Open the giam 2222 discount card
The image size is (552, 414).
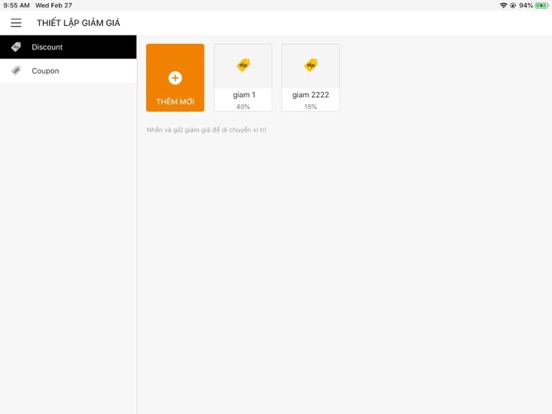[310, 78]
